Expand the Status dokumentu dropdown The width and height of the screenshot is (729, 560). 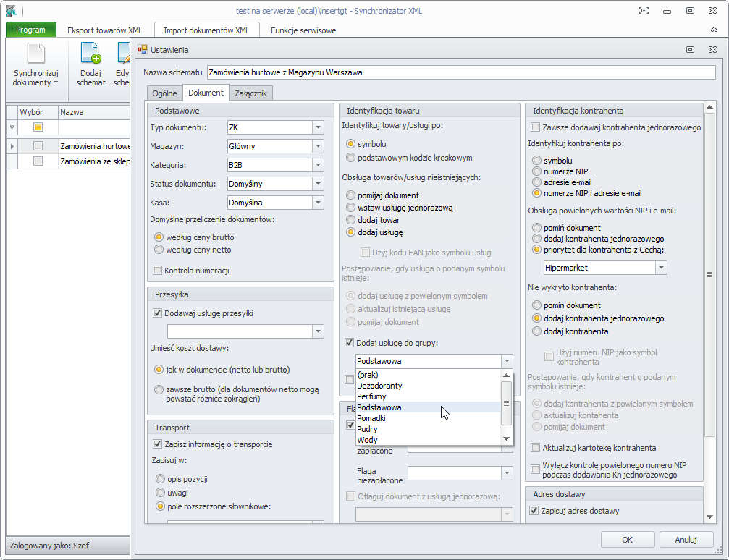[x=318, y=184]
